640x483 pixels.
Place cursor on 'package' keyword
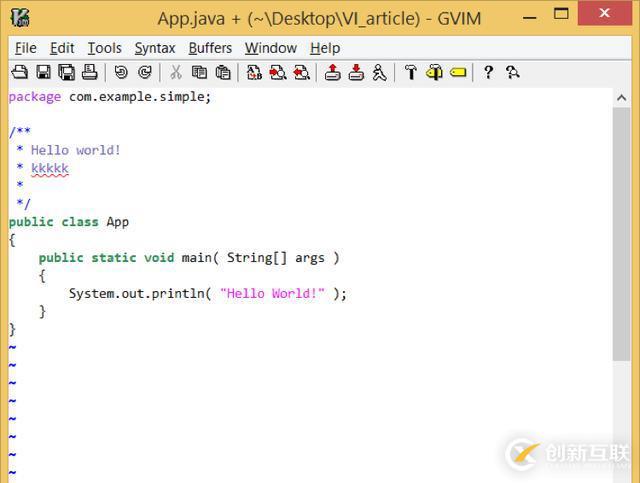point(35,97)
